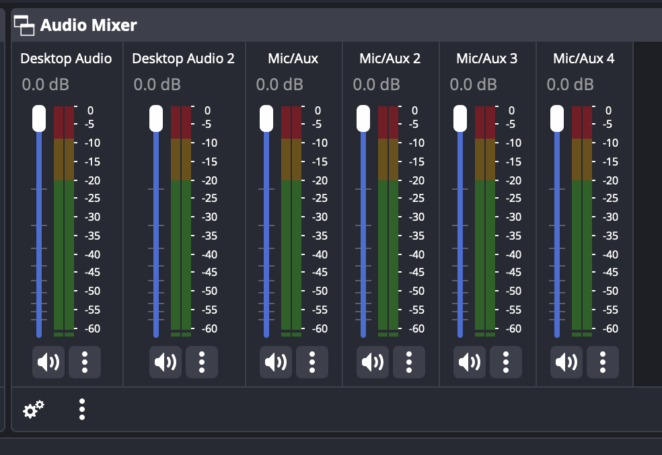
Task: Open Advanced Audio Properties gears icon
Action: [x=34, y=409]
